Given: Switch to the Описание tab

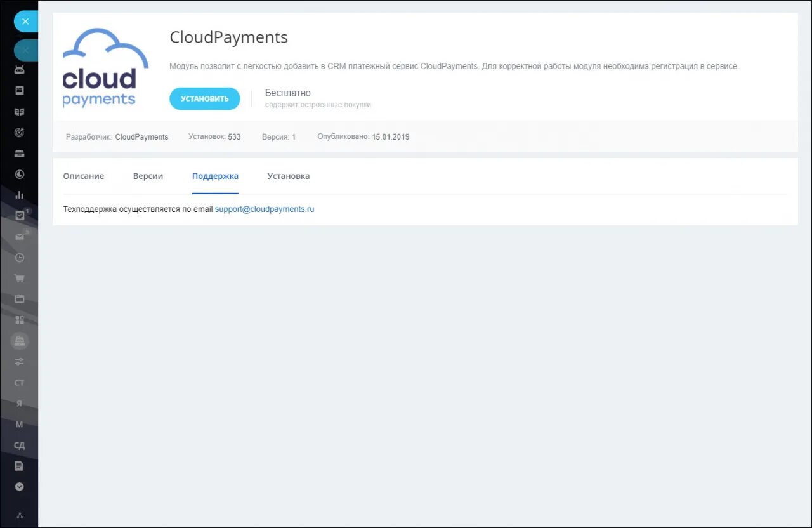Looking at the screenshot, I should pyautogui.click(x=84, y=176).
